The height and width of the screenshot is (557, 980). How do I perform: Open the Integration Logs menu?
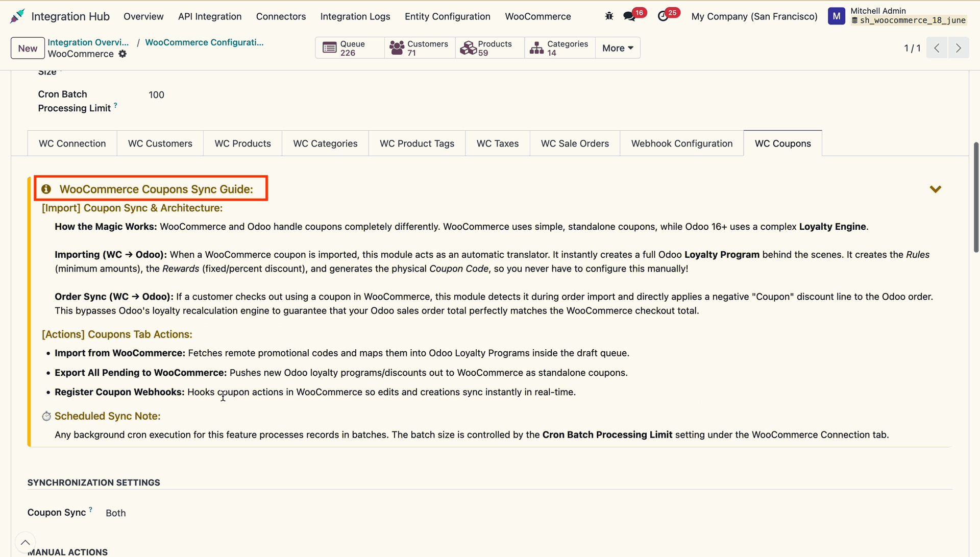pos(355,16)
